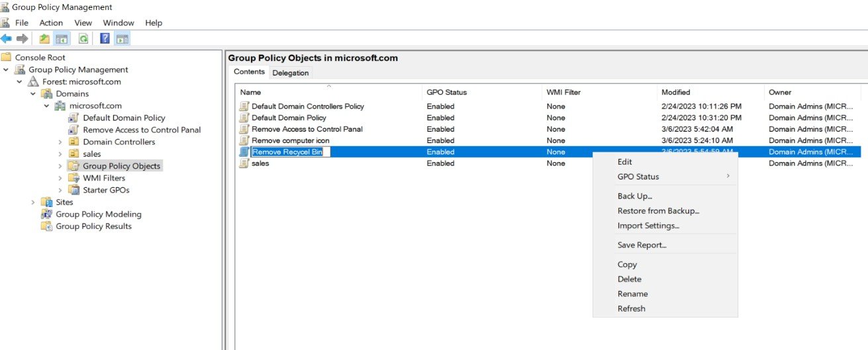Click the Default Domain Controllers Policy scroll icon
This screenshot has width=868, height=350.
pos(244,106)
